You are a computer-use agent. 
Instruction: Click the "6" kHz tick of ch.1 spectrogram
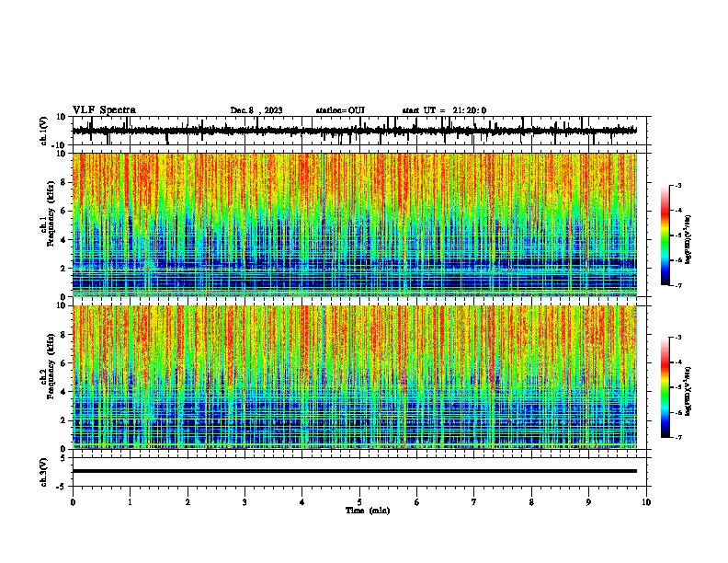[x=63, y=211]
